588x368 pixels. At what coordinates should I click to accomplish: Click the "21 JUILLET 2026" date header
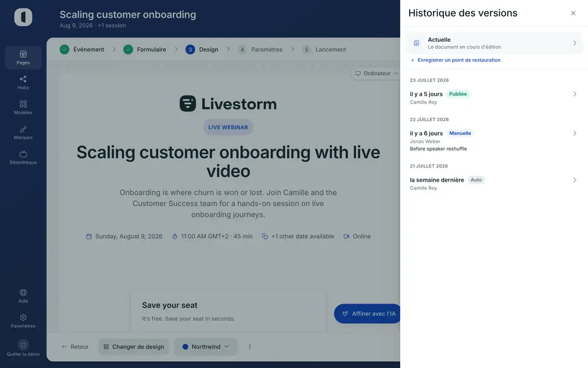pyautogui.click(x=429, y=166)
